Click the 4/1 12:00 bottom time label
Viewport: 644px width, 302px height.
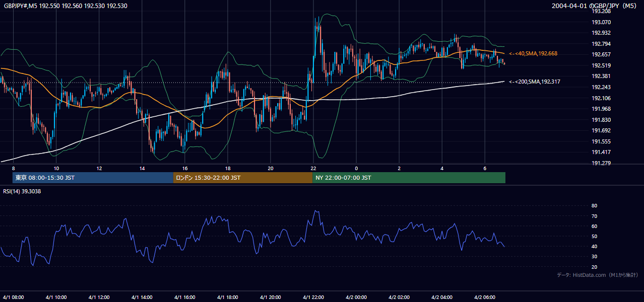pos(99,297)
